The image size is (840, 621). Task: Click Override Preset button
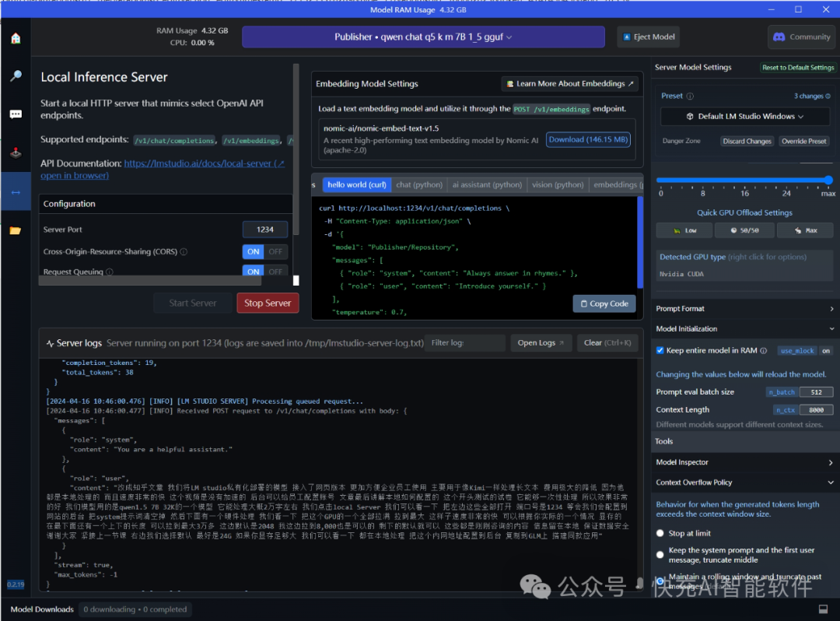(x=803, y=142)
